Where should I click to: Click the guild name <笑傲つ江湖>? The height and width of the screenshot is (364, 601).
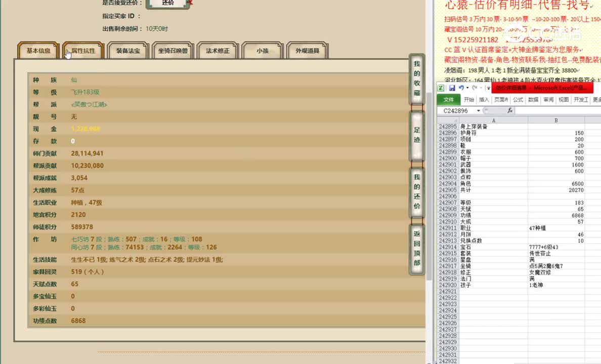coord(89,104)
